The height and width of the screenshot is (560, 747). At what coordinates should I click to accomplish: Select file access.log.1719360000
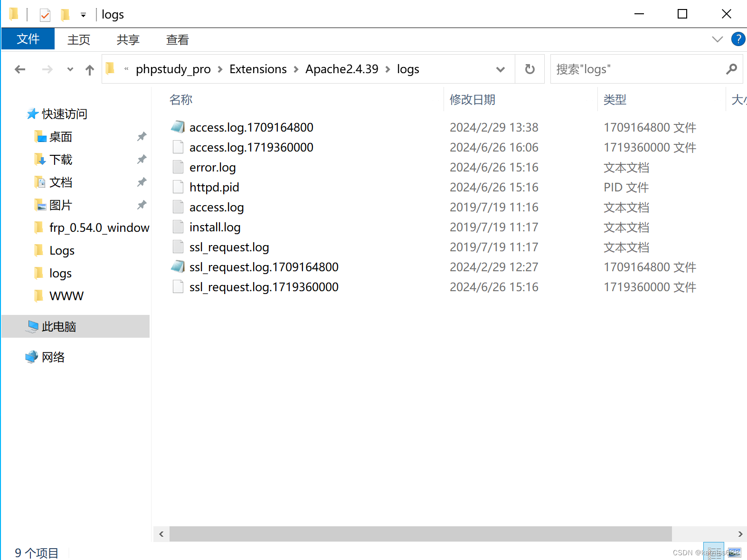pyautogui.click(x=251, y=147)
